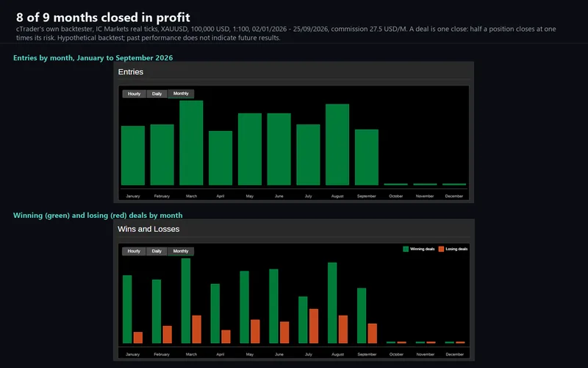
Task: Click August's green winning deals bar
Action: click(x=332, y=302)
